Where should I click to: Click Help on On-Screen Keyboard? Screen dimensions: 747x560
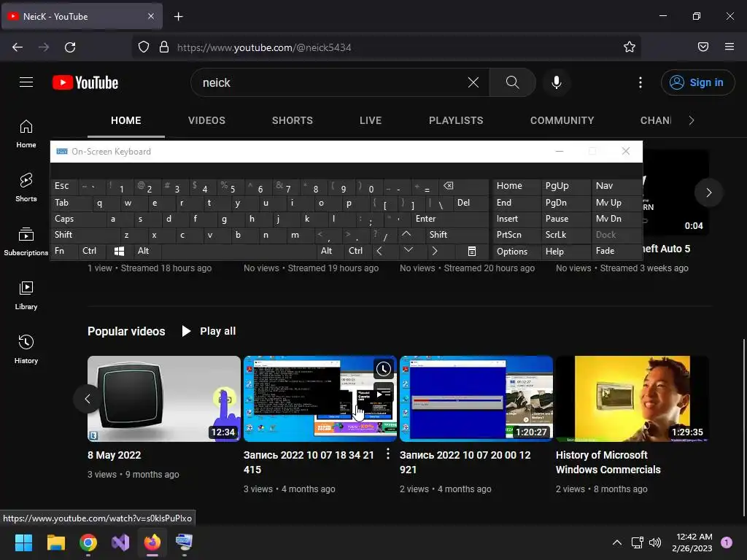coord(565,251)
